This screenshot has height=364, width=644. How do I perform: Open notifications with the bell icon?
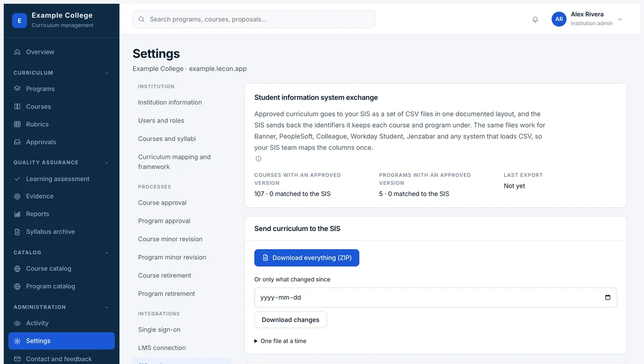tap(535, 20)
